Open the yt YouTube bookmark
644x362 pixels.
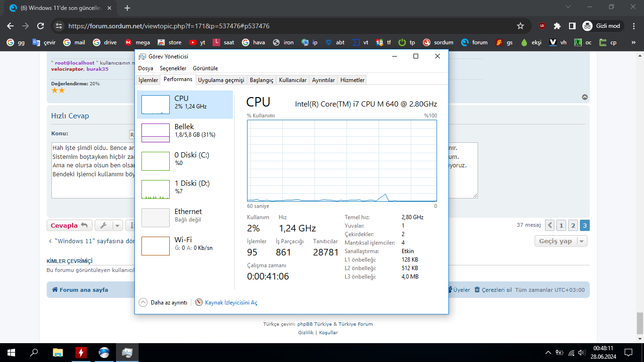(197, 42)
